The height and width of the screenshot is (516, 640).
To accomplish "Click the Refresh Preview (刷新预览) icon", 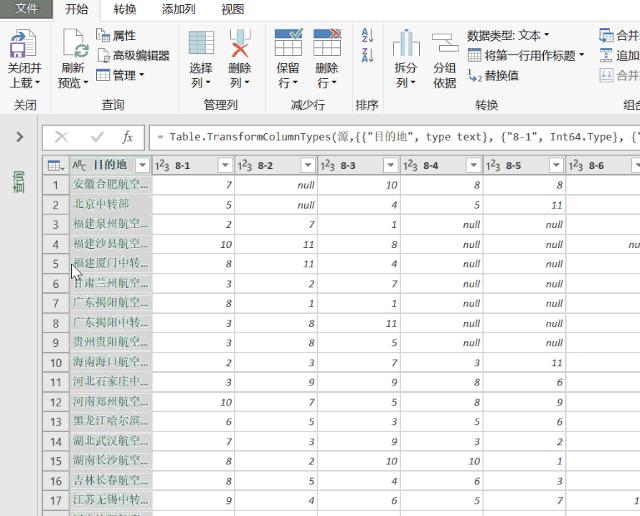I will [76, 43].
